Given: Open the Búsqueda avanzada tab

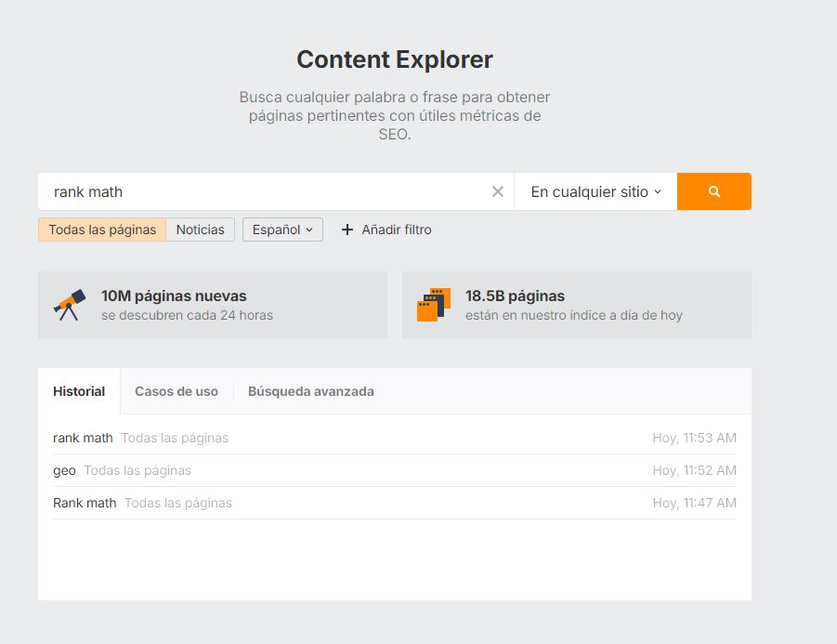Looking at the screenshot, I should (x=310, y=391).
